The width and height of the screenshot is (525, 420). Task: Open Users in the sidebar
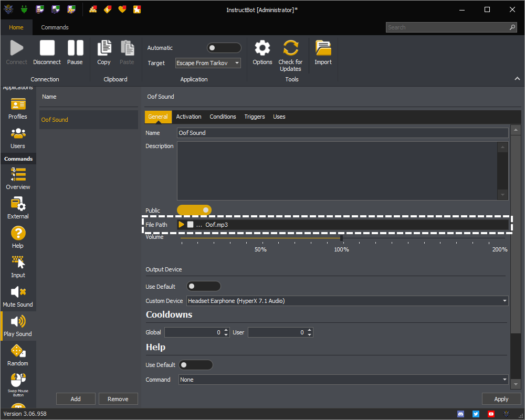coord(18,138)
